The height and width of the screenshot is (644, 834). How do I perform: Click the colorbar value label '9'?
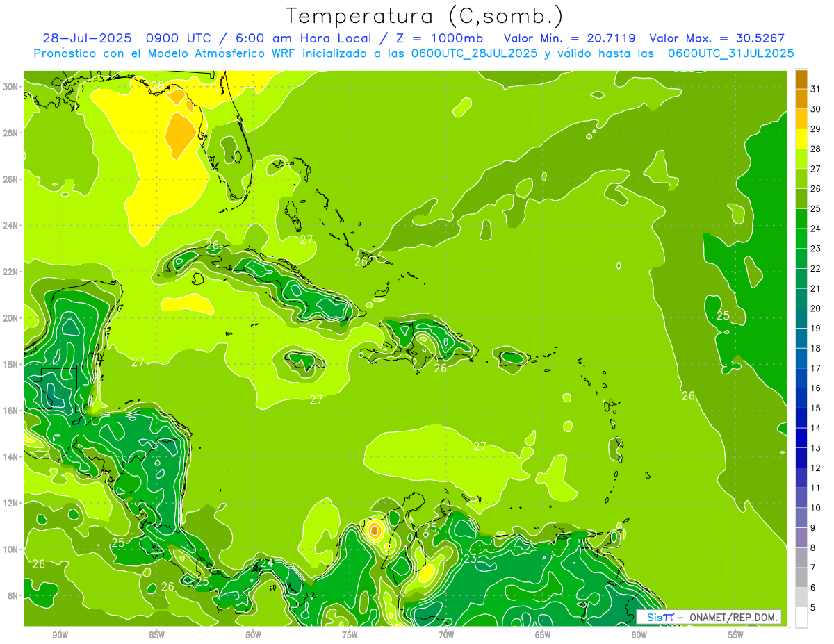[812, 528]
